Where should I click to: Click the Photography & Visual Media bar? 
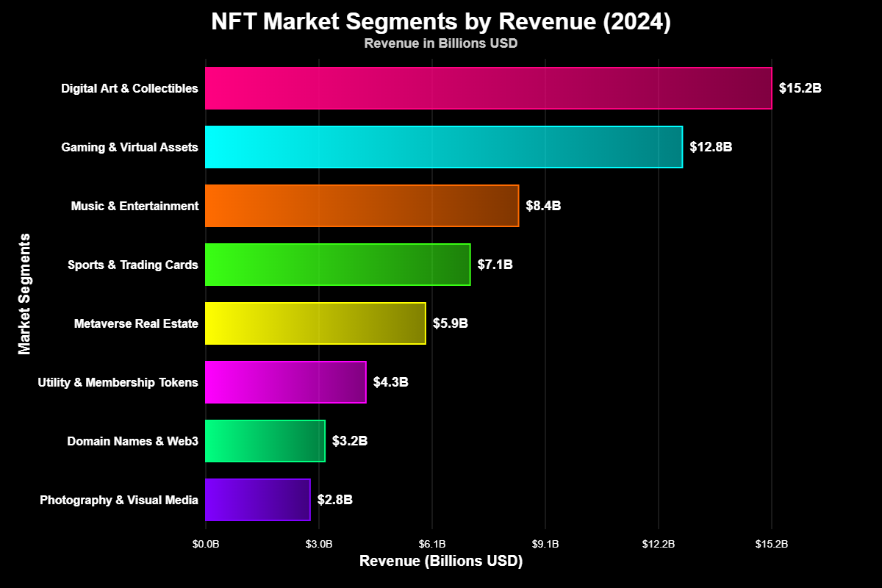[257, 500]
